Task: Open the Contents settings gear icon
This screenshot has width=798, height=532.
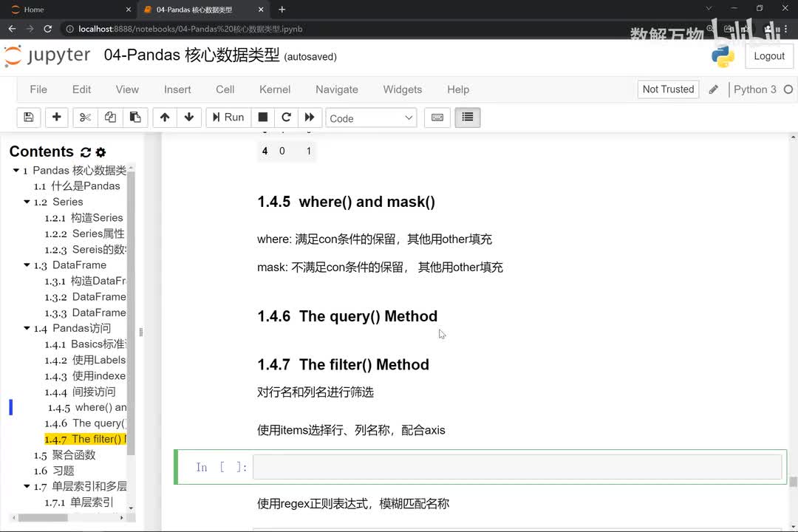Action: click(x=100, y=152)
